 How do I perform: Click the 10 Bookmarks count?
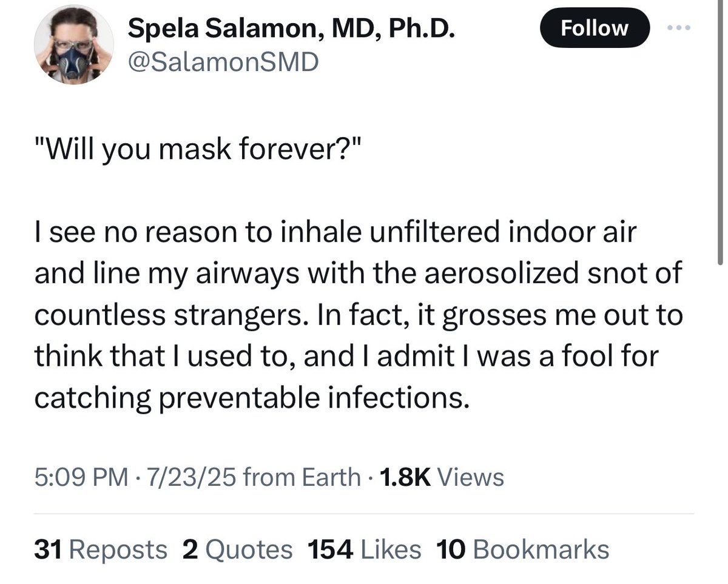tap(522, 549)
